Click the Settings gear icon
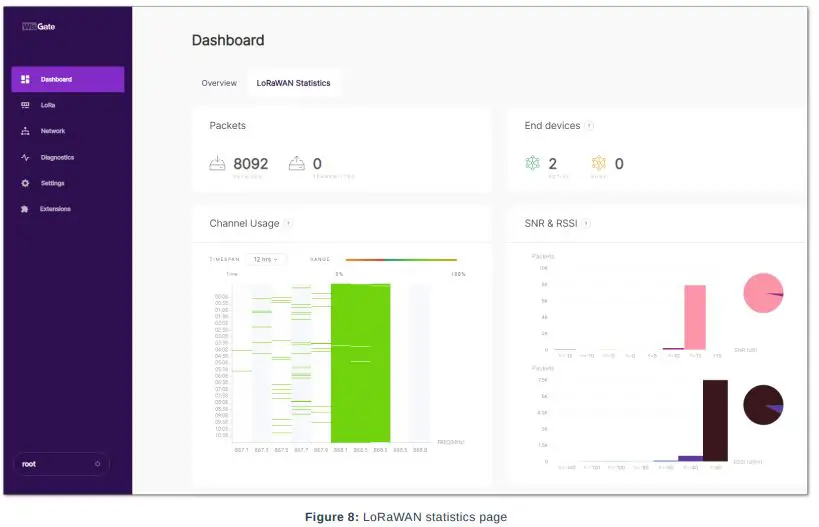 (x=25, y=183)
